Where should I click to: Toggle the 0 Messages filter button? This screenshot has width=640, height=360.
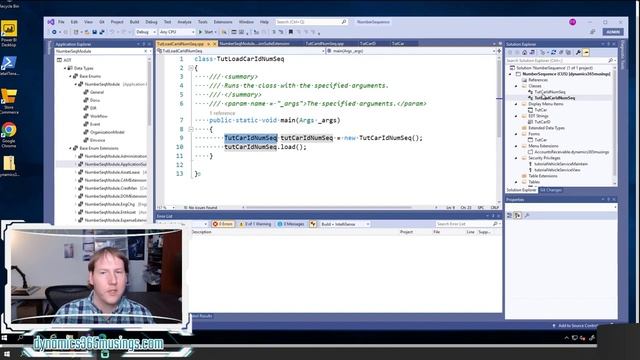tap(291, 224)
